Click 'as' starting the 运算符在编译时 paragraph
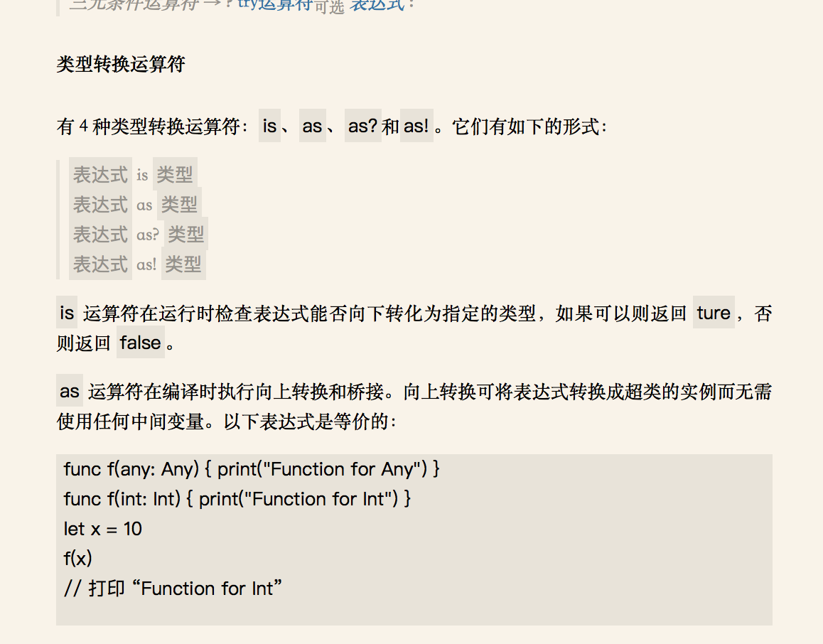This screenshot has width=823, height=644. [70, 391]
